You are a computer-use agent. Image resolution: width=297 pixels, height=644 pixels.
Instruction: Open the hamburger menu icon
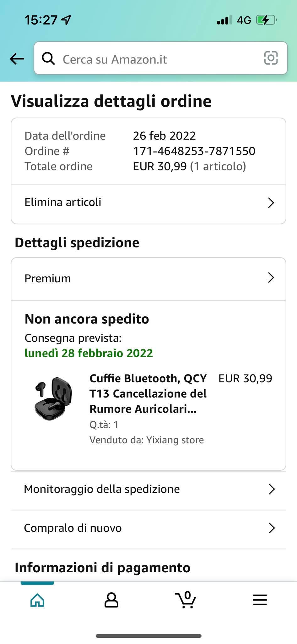point(260,600)
